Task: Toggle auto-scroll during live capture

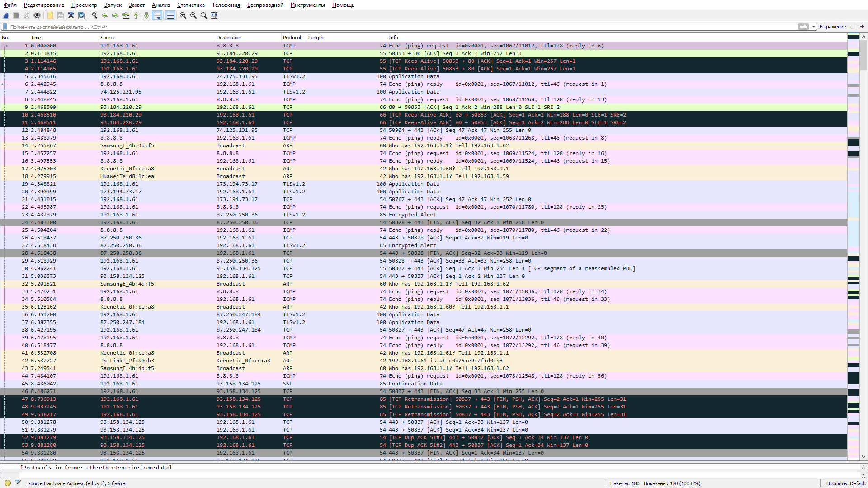Action: pos(157,15)
